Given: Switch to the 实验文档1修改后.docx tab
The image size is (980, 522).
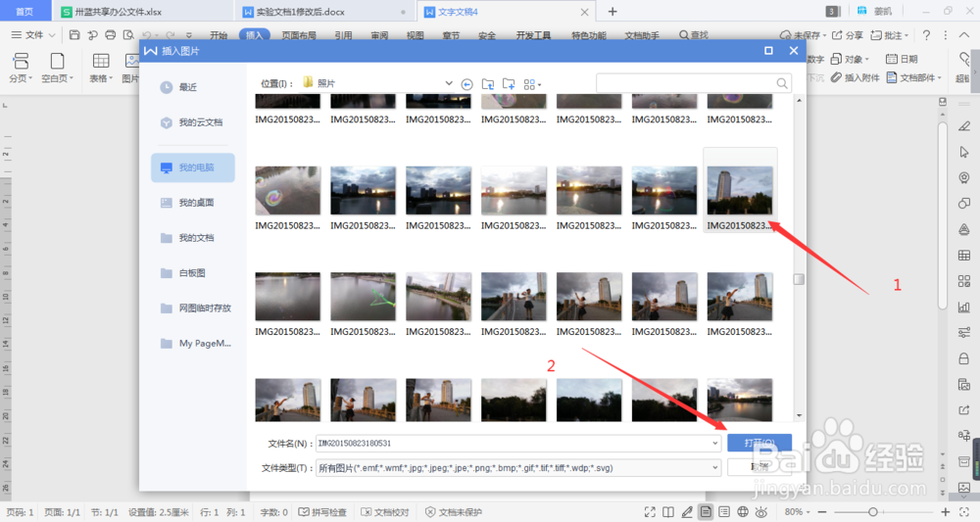Looking at the screenshot, I should pyautogui.click(x=325, y=11).
